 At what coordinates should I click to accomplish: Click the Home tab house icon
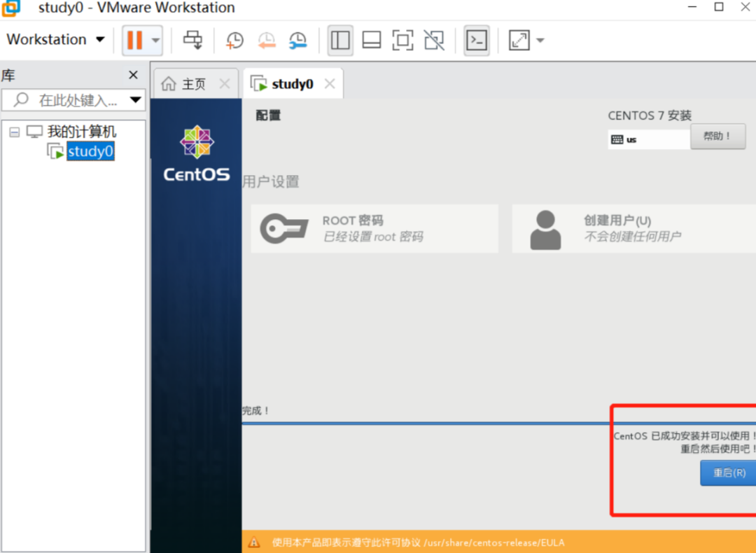coord(168,83)
